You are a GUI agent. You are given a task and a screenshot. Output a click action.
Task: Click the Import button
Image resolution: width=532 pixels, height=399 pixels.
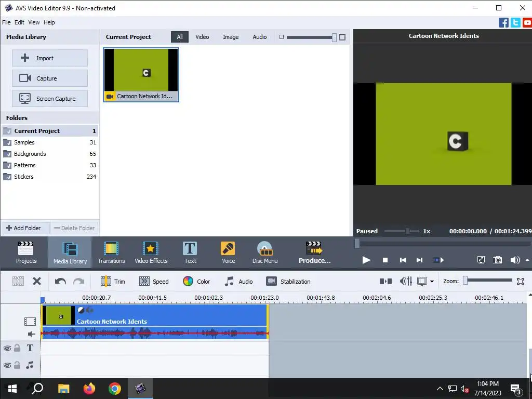50,58
